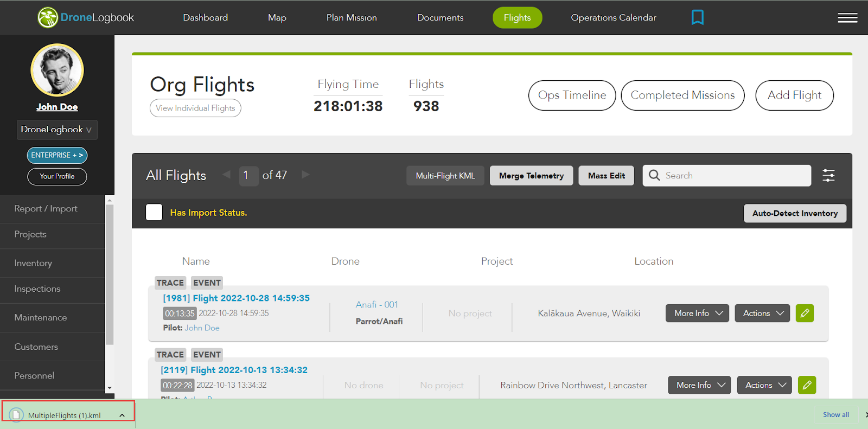The width and height of the screenshot is (868, 429).
Task: Open Actions dropdown for flight 1981
Action: point(762,313)
